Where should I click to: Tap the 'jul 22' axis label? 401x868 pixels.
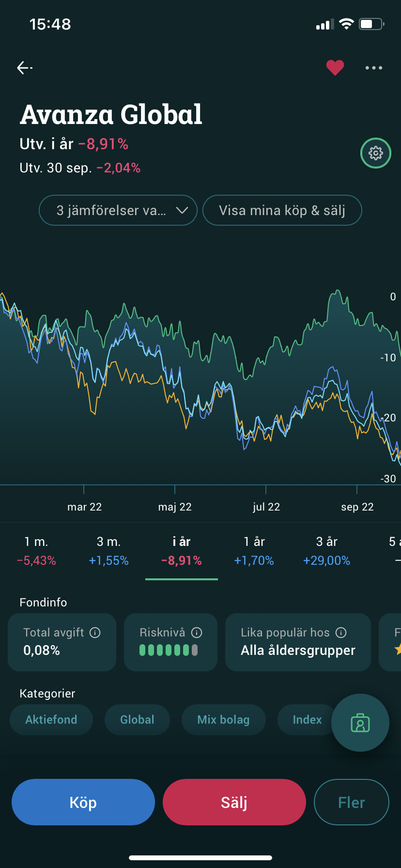[x=266, y=507]
